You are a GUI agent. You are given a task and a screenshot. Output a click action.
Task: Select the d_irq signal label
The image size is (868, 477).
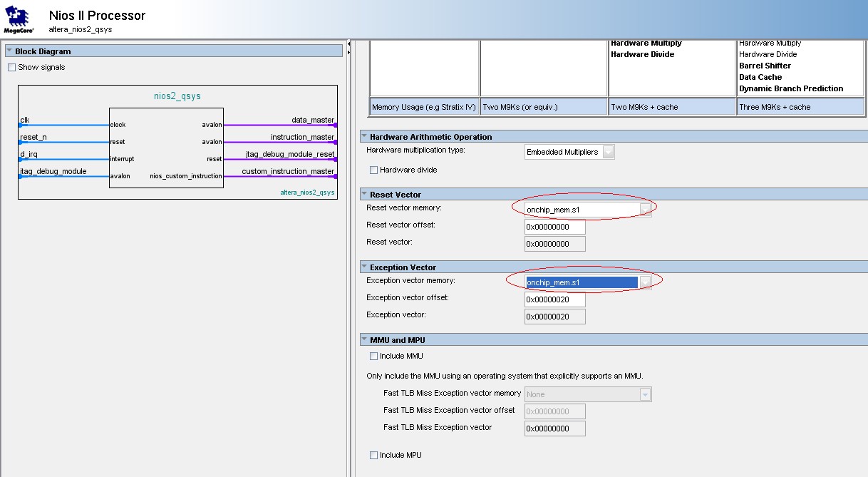pyautogui.click(x=29, y=154)
